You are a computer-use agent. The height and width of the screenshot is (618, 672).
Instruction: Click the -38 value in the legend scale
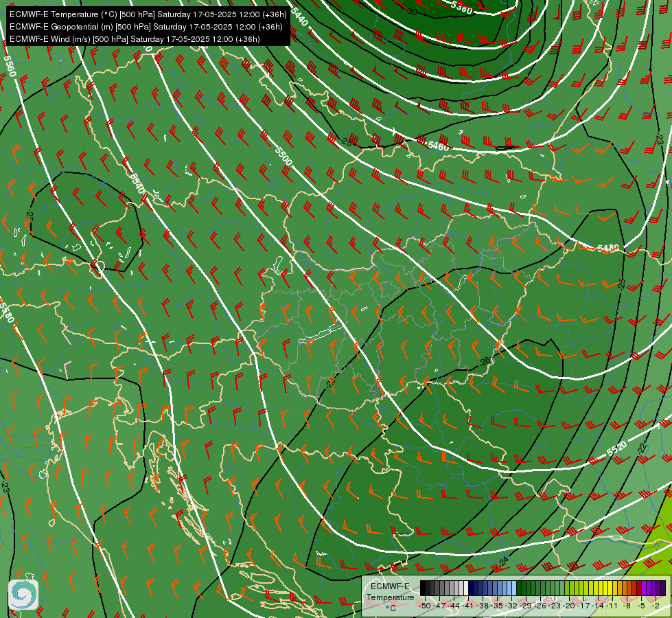[482, 606]
